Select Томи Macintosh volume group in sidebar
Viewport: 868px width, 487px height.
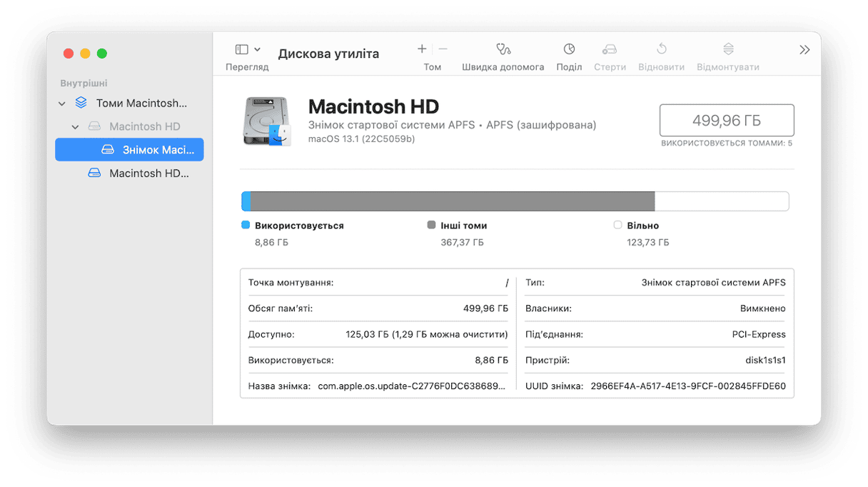click(141, 104)
